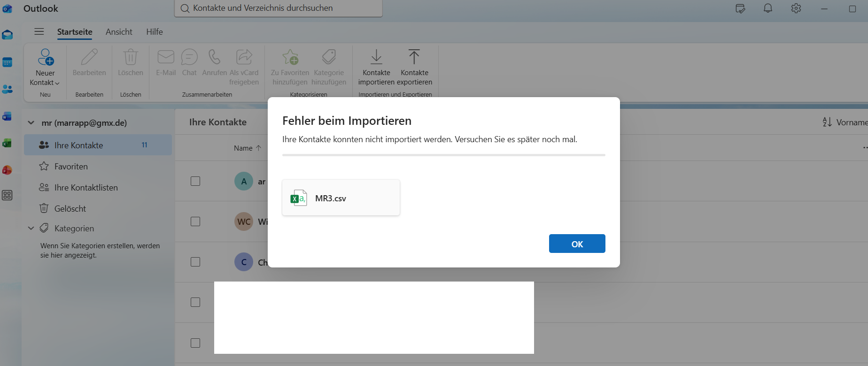Check the box in the fifth contact row
This screenshot has width=868, height=366.
(195, 343)
